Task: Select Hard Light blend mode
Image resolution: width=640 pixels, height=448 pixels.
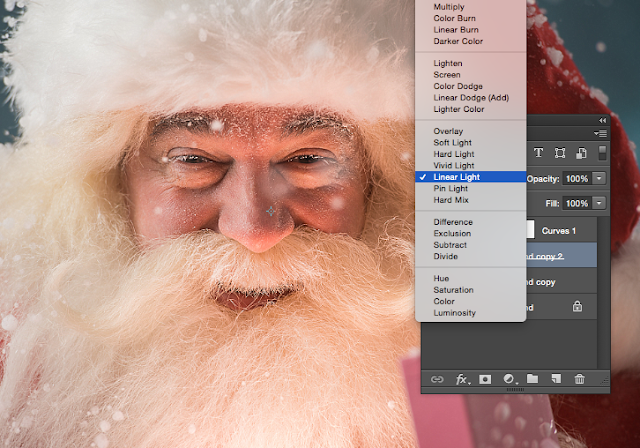Action: (x=453, y=154)
